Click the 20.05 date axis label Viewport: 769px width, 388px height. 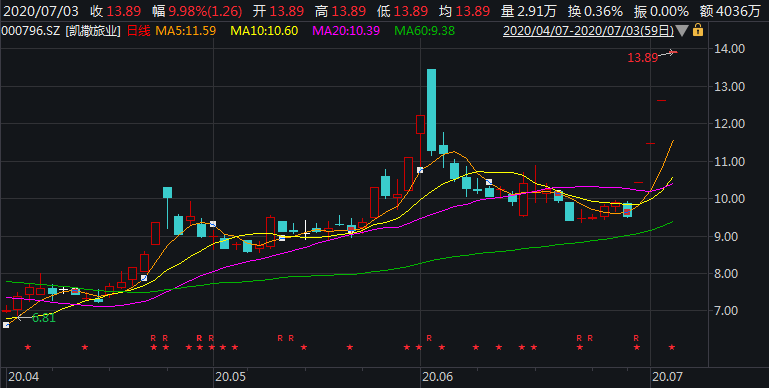(231, 377)
